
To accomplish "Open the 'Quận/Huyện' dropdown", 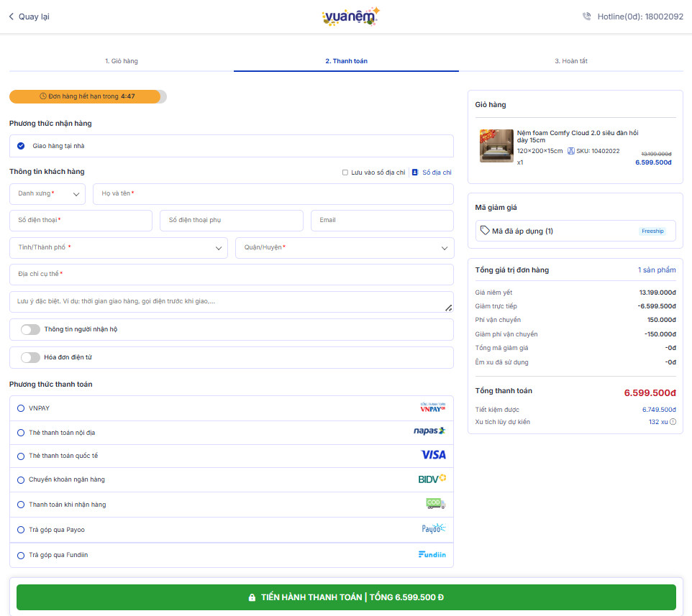I will point(345,248).
